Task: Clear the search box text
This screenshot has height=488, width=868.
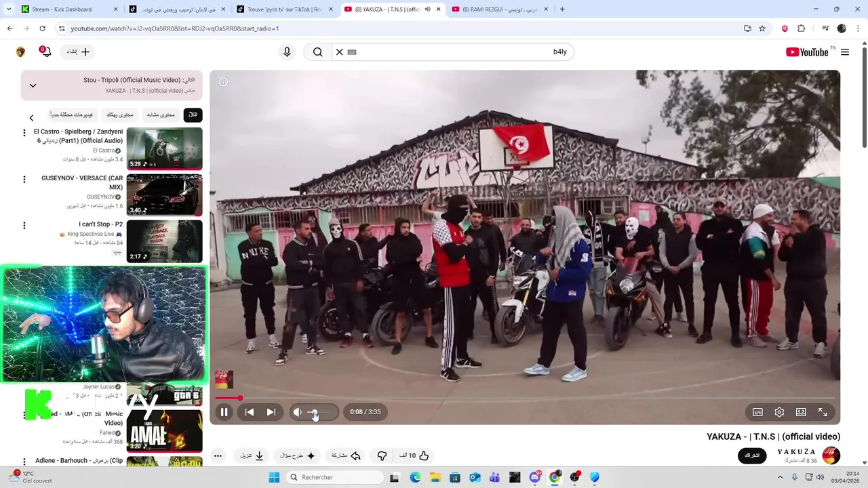Action: click(339, 52)
